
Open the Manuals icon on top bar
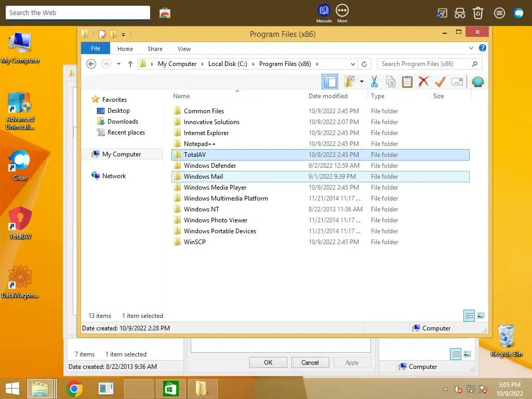point(324,13)
